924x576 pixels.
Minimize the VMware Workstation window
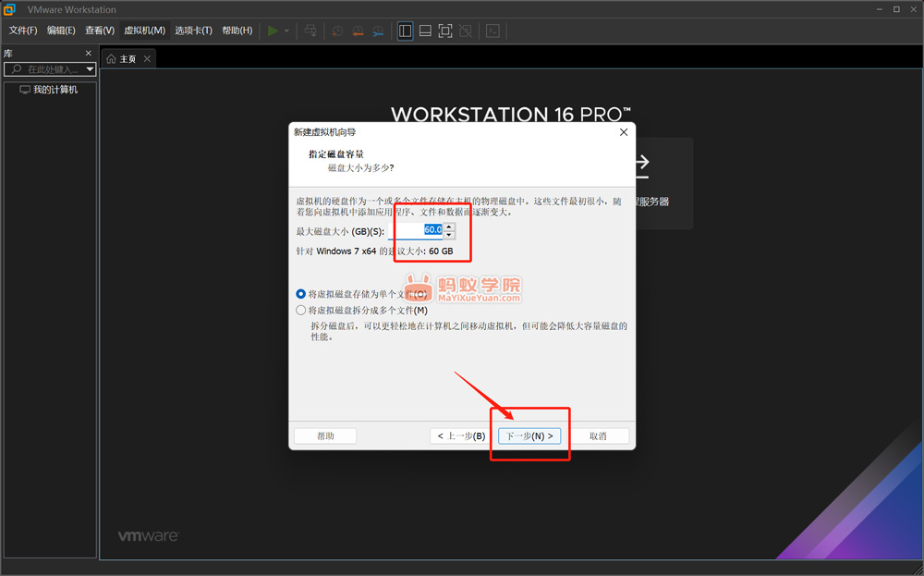point(879,9)
